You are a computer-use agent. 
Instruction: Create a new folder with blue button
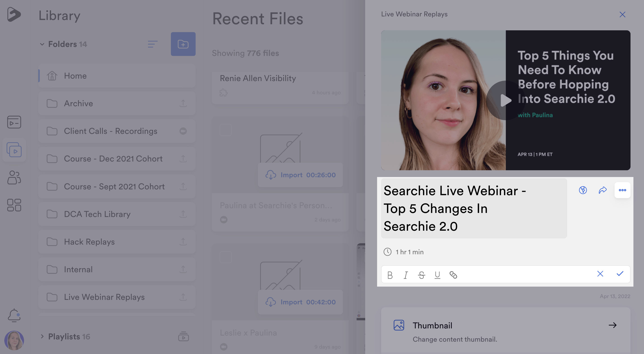183,44
